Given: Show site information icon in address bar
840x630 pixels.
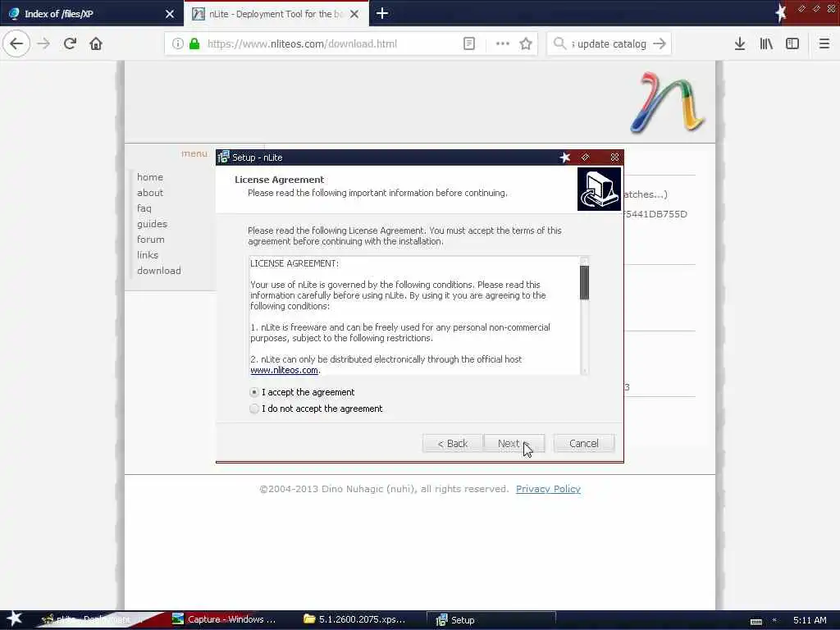Looking at the screenshot, I should coord(178,43).
